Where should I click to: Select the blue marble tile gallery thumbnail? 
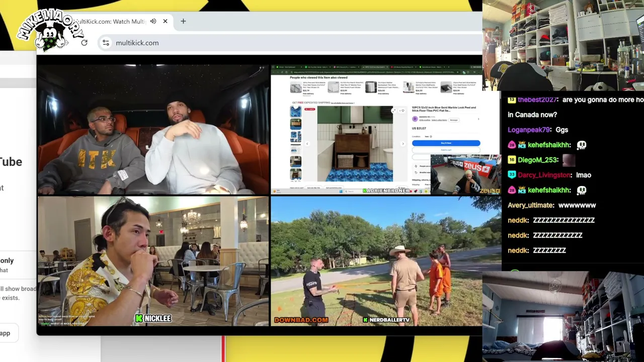tap(295, 112)
